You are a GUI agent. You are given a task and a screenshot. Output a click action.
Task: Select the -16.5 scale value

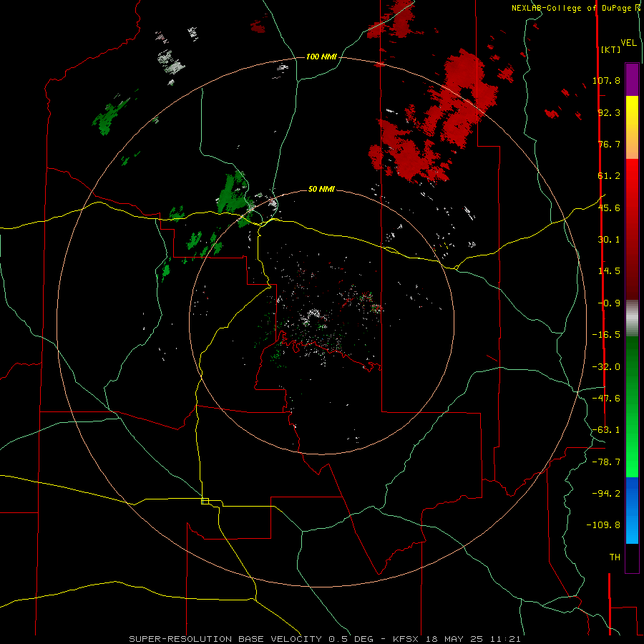(606, 335)
